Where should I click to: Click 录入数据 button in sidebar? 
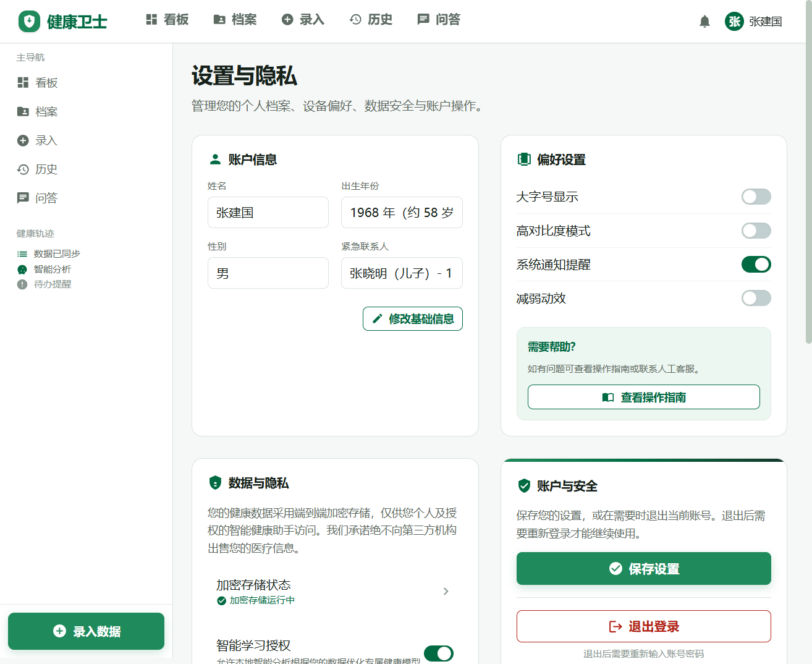click(x=86, y=631)
